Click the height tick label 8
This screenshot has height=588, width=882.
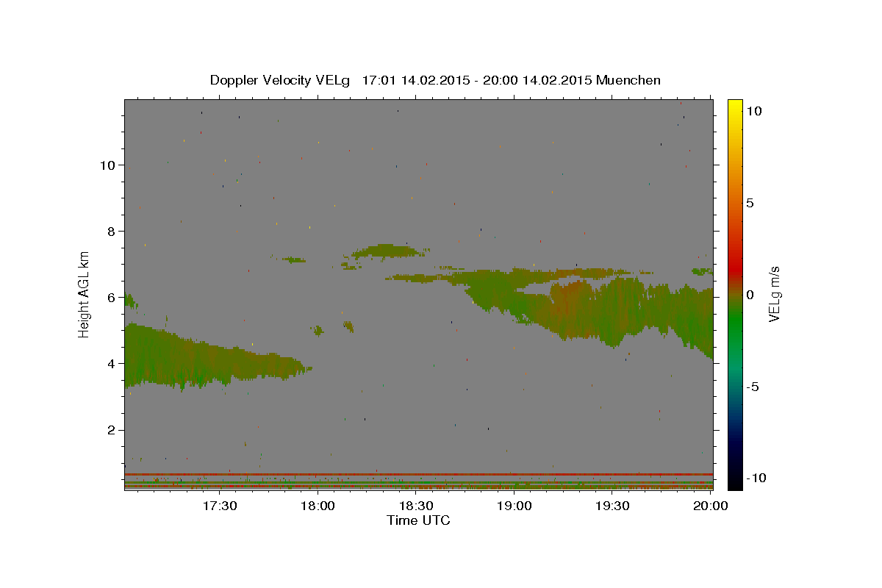click(111, 232)
